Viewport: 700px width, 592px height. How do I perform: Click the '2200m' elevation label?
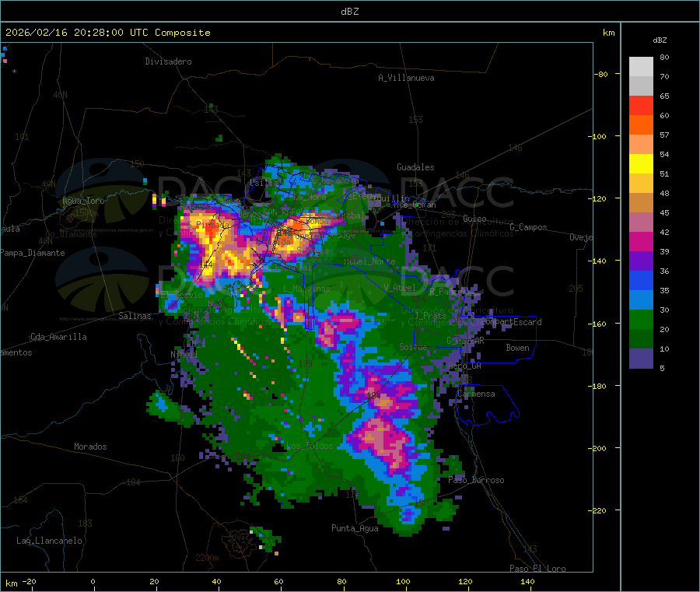(207, 558)
